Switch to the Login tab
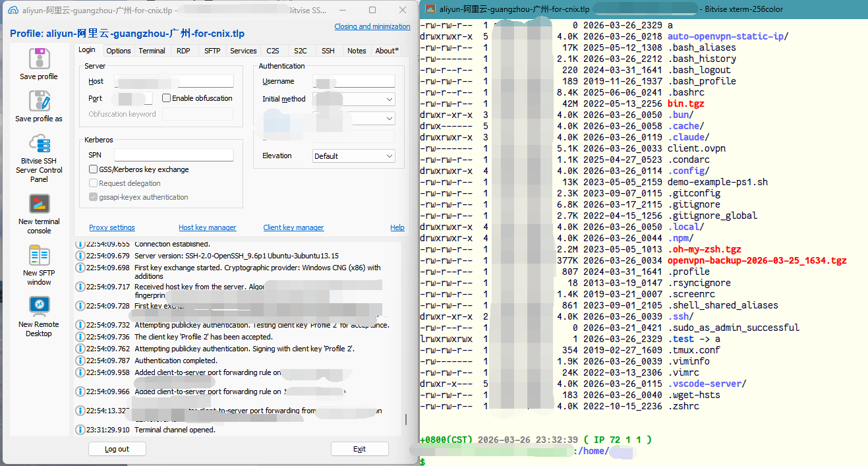 click(x=87, y=50)
